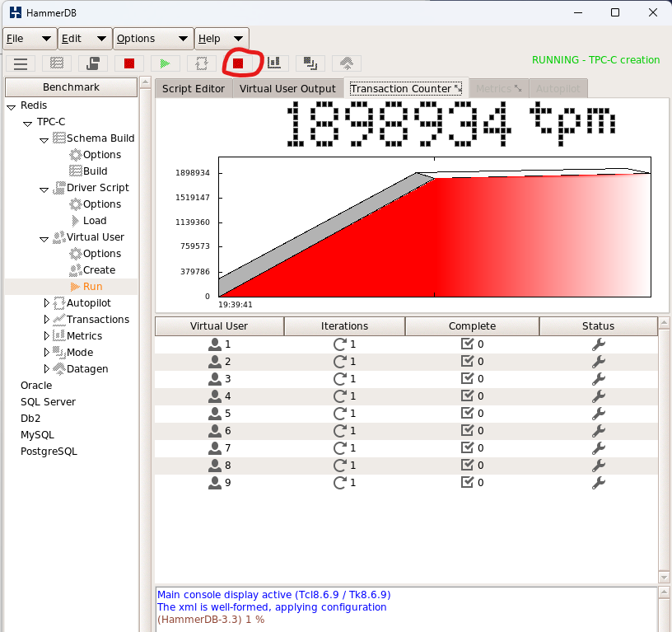Screen dimensions: 672x632
Task: Click the gear icon of Schema Build Options
Action: (76, 154)
